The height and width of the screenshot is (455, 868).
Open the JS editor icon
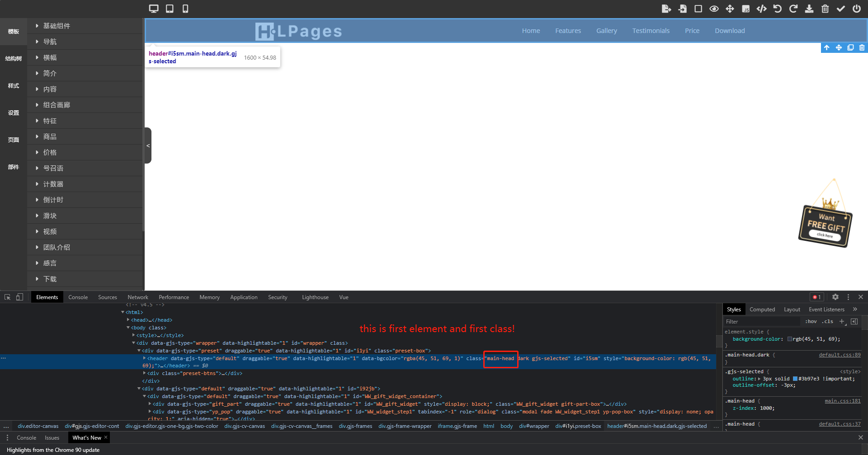[746, 9]
